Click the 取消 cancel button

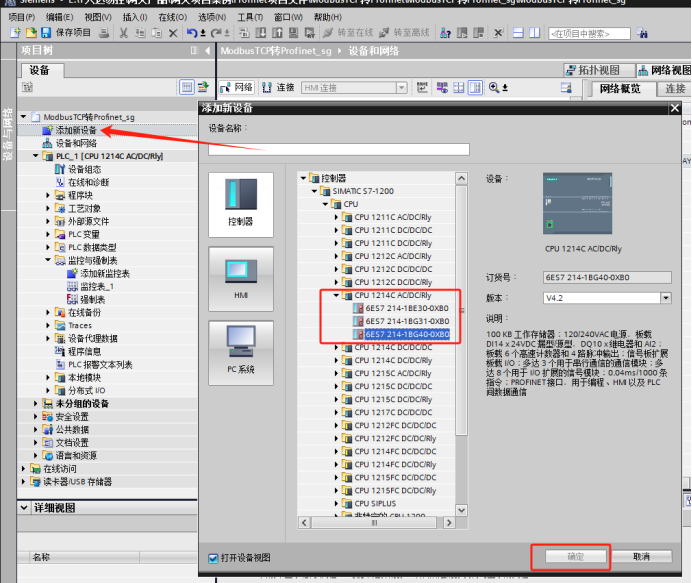(642, 557)
